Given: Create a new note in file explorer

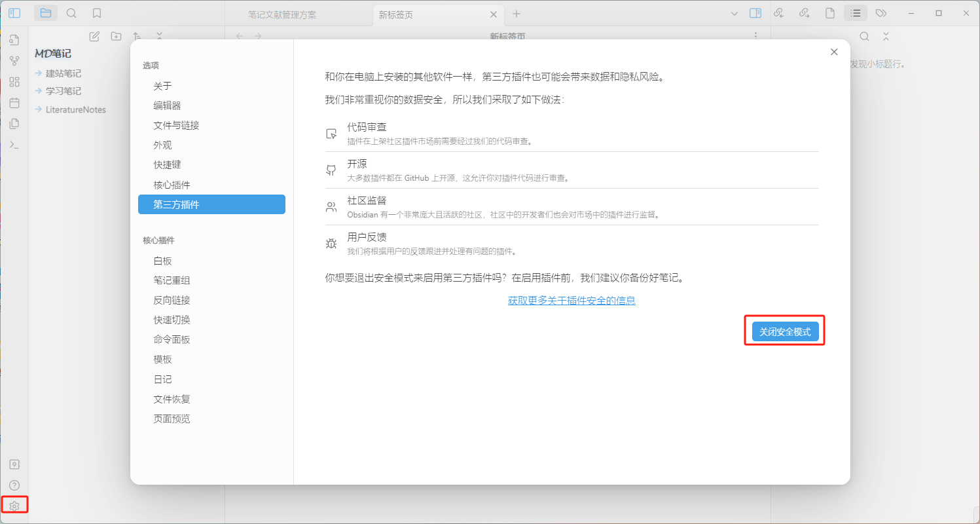Looking at the screenshot, I should 94,37.
